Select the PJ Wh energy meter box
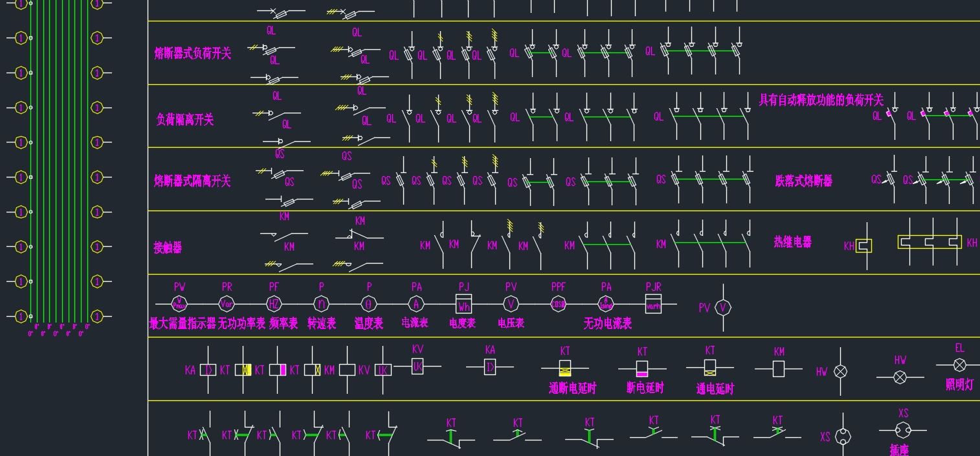 463,304
